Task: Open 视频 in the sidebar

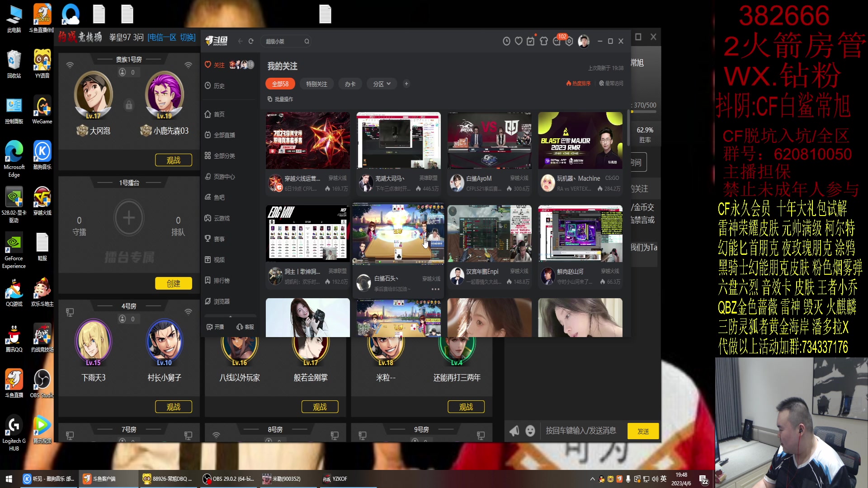Action: [215, 260]
